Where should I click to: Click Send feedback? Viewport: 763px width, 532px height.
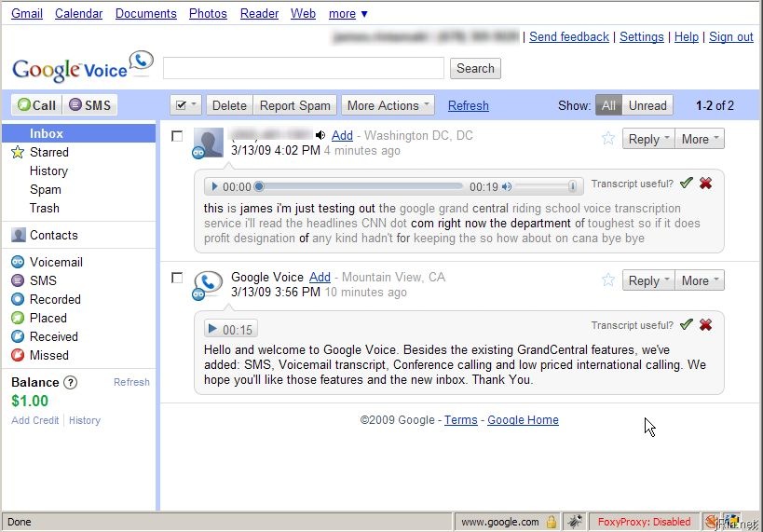(x=569, y=36)
